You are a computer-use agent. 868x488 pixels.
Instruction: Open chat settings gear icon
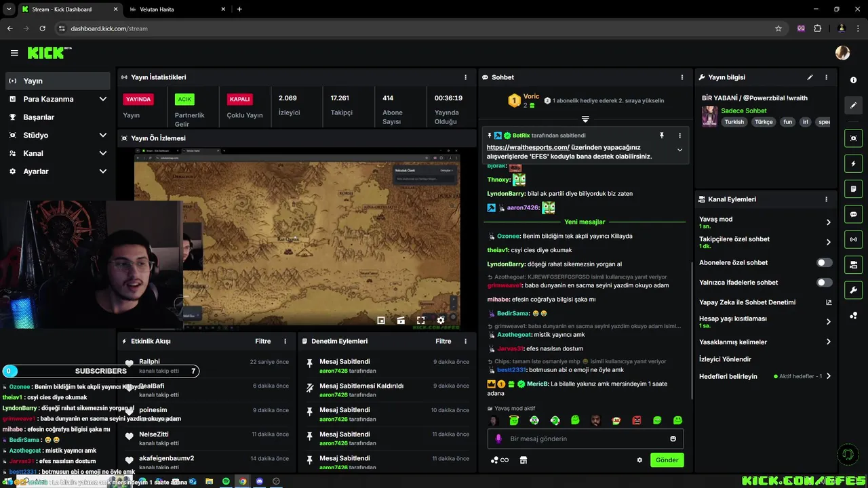tap(639, 460)
